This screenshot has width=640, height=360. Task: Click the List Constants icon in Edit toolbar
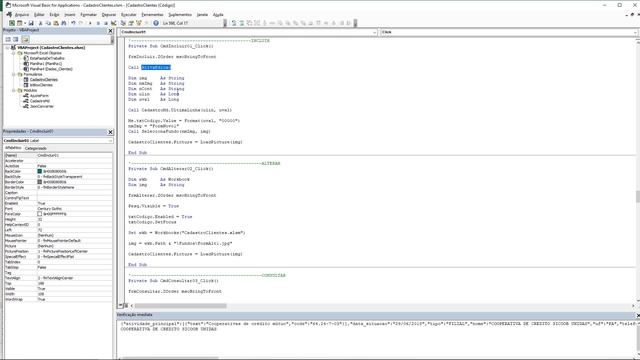pos(242,23)
